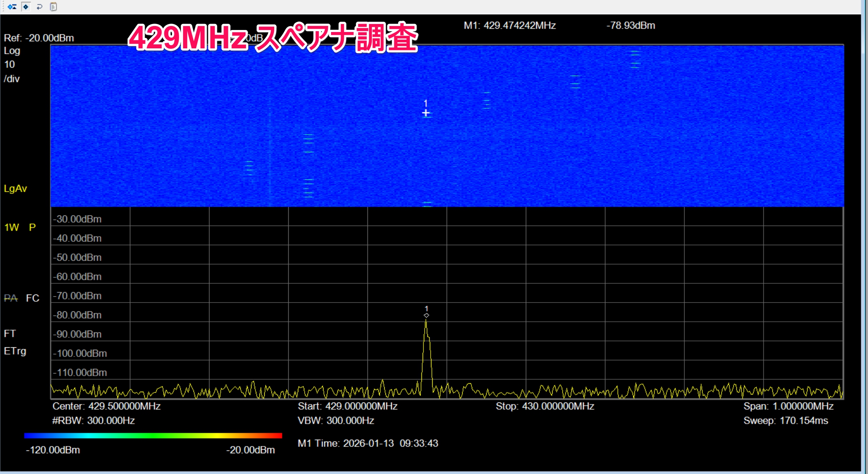Select the Ref -20.00dBm label
The width and height of the screenshot is (868, 474).
[x=39, y=38]
